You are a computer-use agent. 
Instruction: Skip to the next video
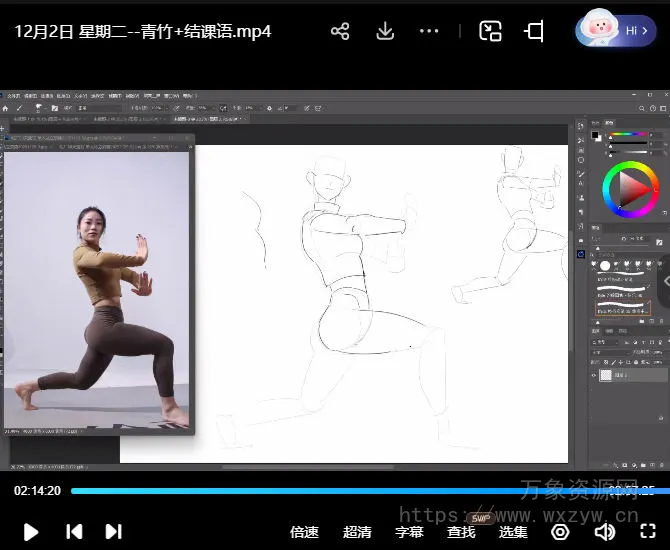pos(113,532)
